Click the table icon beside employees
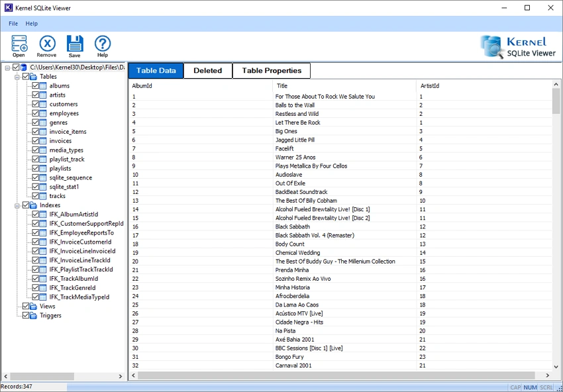 pyautogui.click(x=43, y=113)
